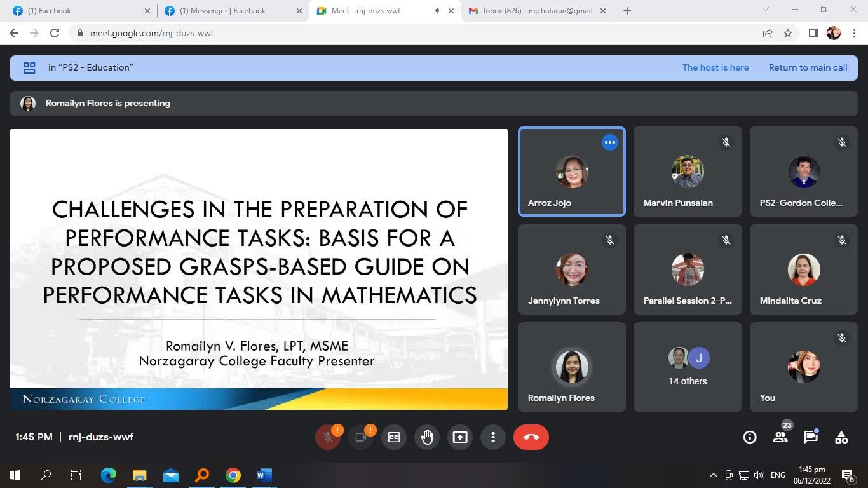Switch to Messenger | Facebook tab
Screen dimensions: 868x488
[x=233, y=11]
